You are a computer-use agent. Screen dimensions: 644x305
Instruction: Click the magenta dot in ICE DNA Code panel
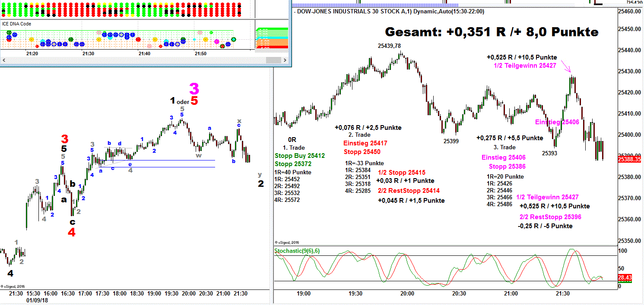click(x=217, y=41)
